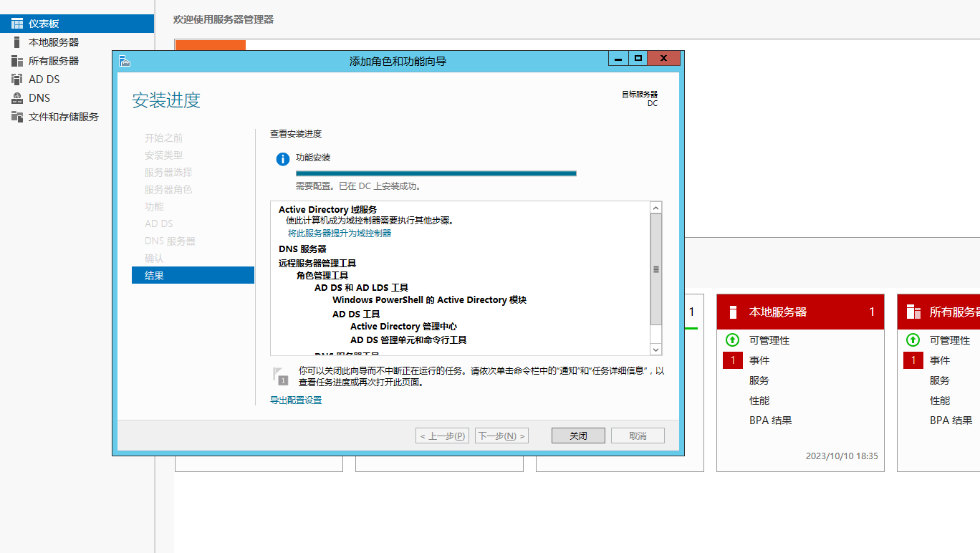This screenshot has height=553, width=980.
Task: Click the Dashboard icon in the sidebar
Action: point(17,24)
